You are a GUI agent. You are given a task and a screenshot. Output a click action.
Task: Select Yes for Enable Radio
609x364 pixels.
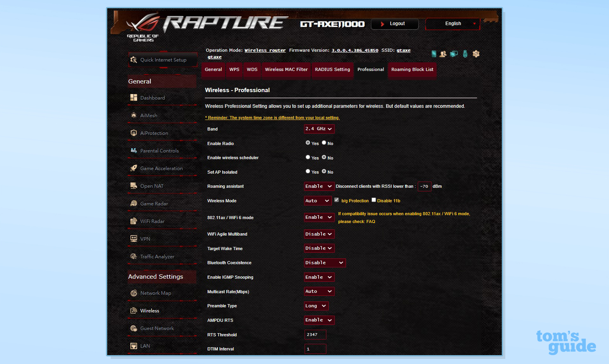coord(308,143)
